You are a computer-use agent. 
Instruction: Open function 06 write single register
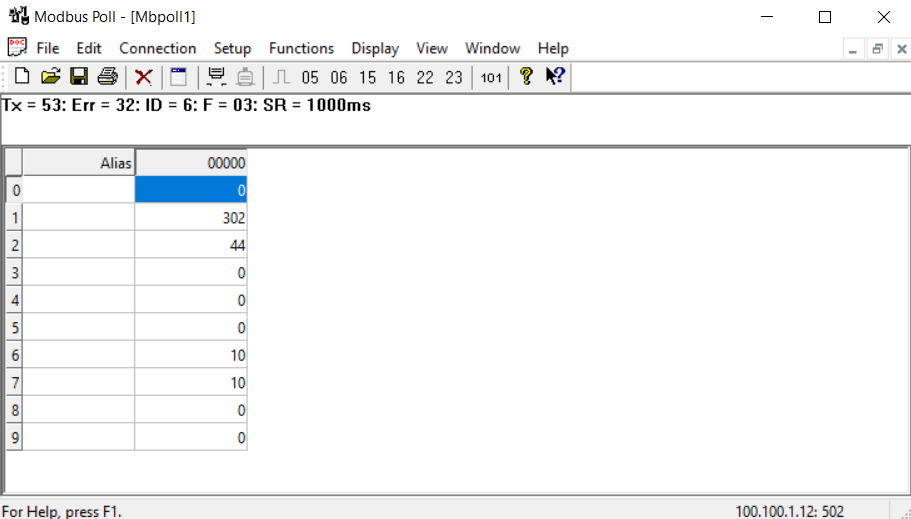(x=339, y=77)
